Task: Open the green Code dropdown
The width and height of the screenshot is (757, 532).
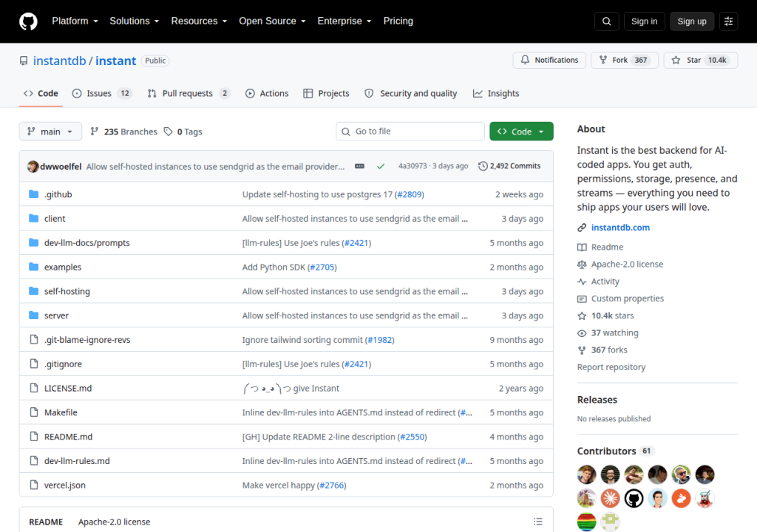Action: coord(521,132)
